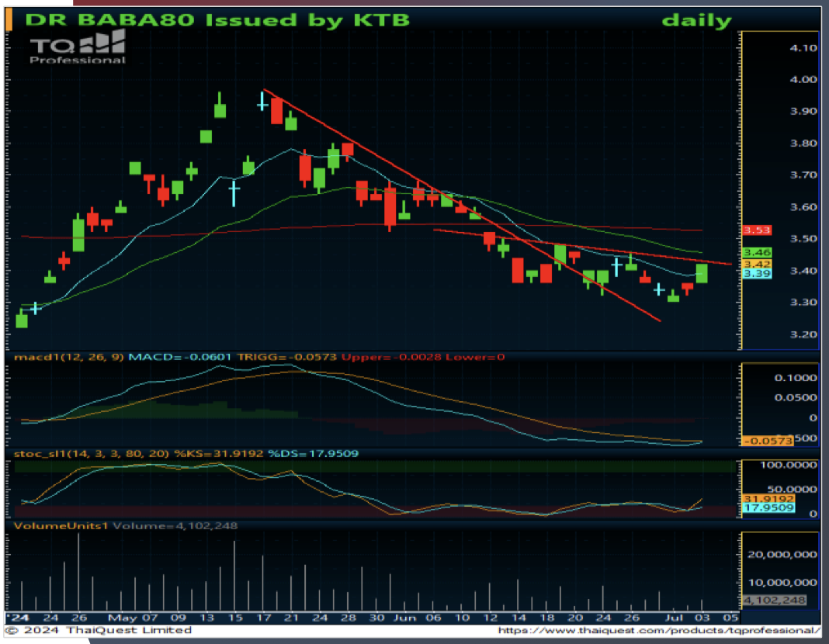Click the 0.1000 MACD axis label
Image resolution: width=829 pixels, height=644 pixels.
(796, 378)
